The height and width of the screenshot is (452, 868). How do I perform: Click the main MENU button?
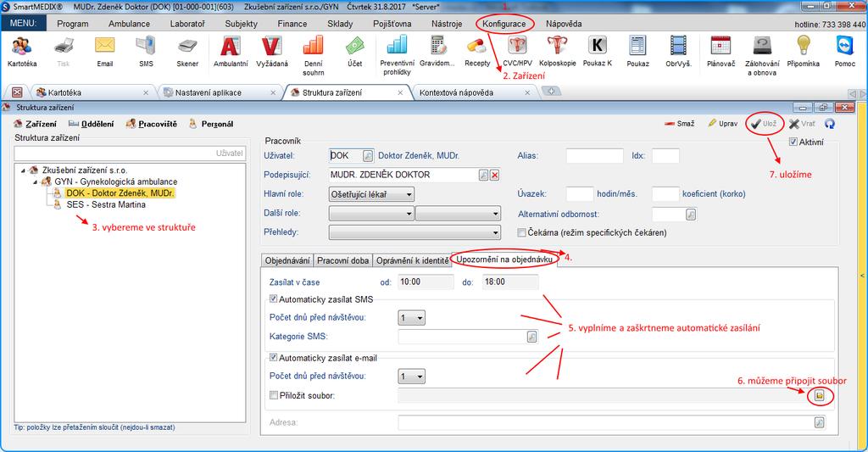coord(23,23)
